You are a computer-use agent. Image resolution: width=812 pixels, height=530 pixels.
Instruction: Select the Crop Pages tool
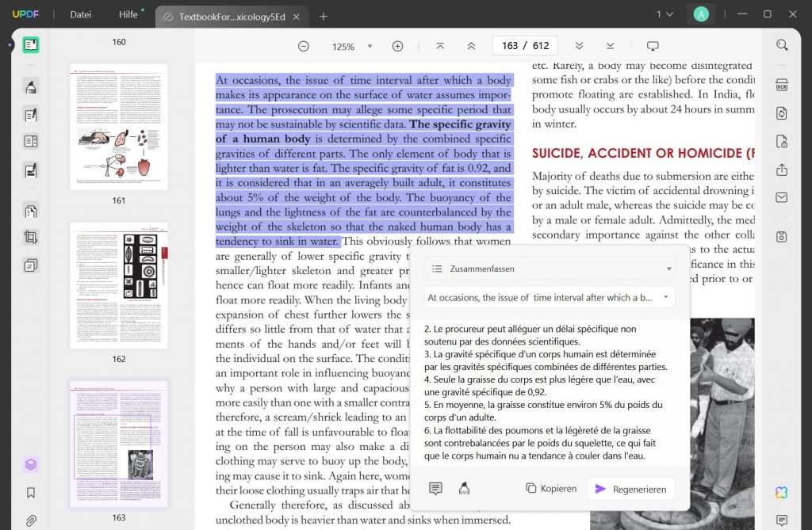(x=31, y=238)
